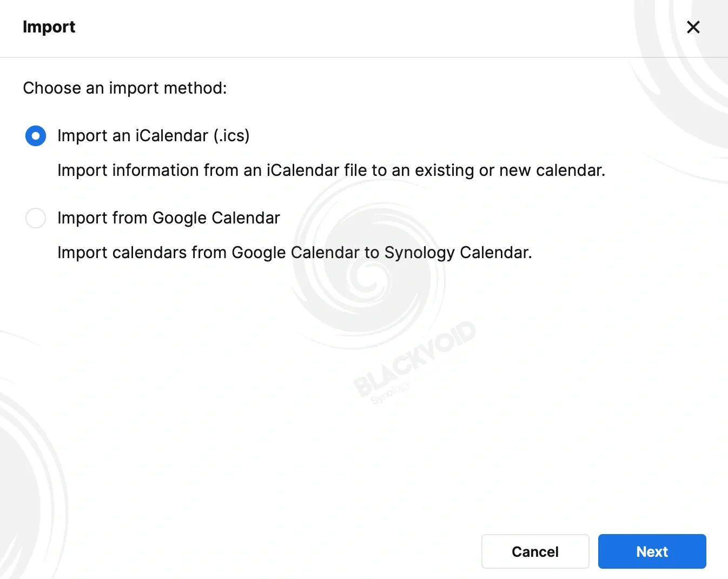This screenshot has width=728, height=579.
Task: Click the Google Calendar to Synology Calendar description
Action: click(295, 253)
